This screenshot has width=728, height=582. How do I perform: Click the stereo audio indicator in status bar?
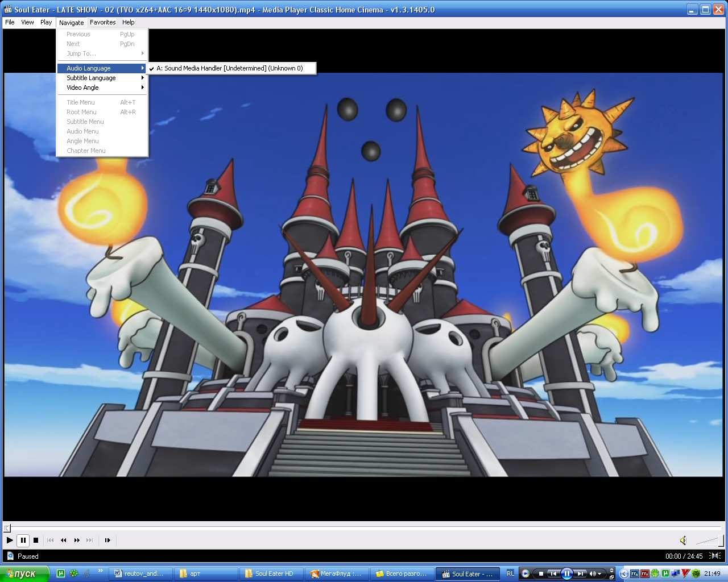click(715, 556)
